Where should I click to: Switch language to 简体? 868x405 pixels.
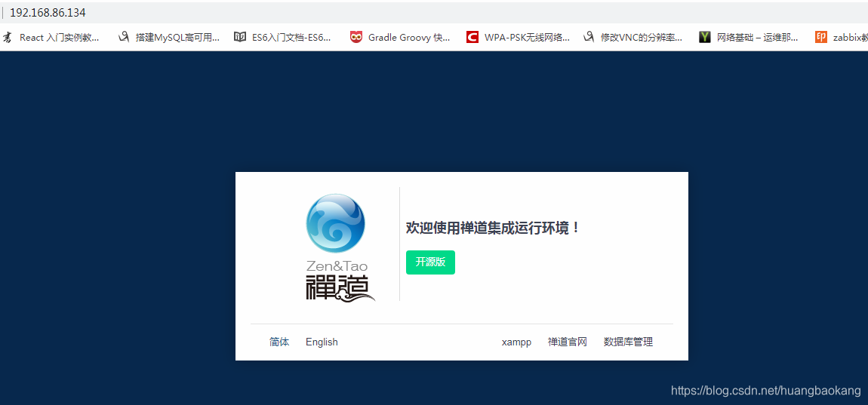[279, 342]
